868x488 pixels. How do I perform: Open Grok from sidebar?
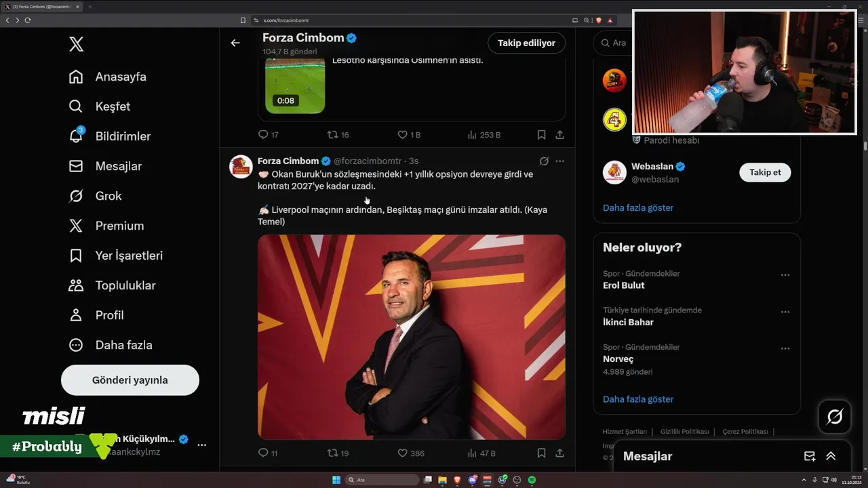click(96, 196)
